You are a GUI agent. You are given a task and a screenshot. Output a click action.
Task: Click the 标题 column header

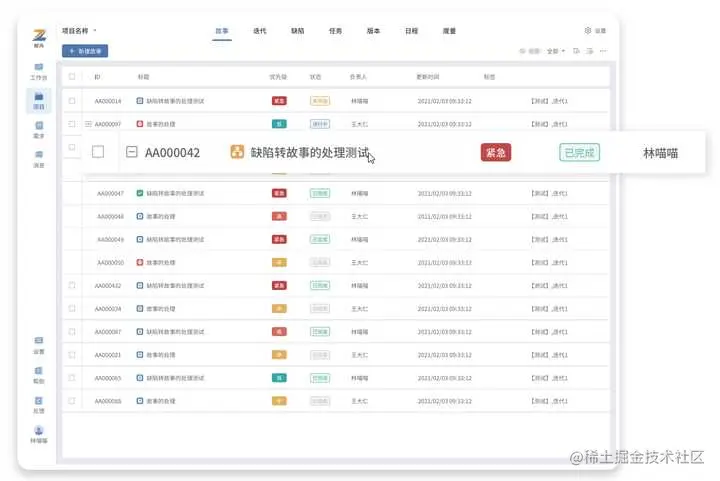143,77
